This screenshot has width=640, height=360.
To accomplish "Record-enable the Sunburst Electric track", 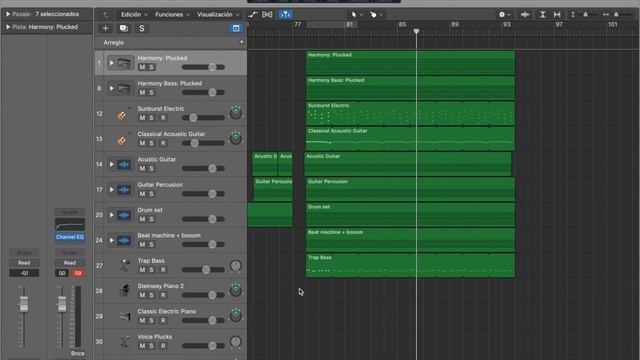I will pos(163,118).
